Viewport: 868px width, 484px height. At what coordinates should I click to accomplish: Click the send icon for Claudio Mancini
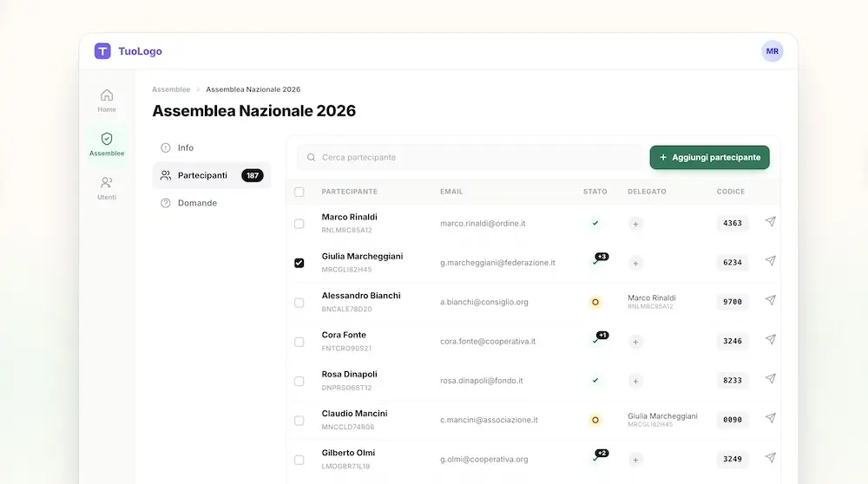[770, 419]
